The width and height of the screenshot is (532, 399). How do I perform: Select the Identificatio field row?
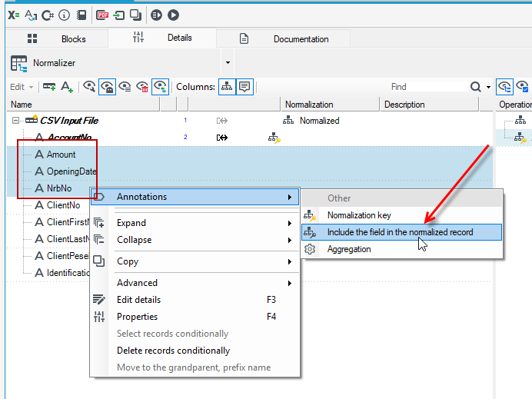coord(68,273)
